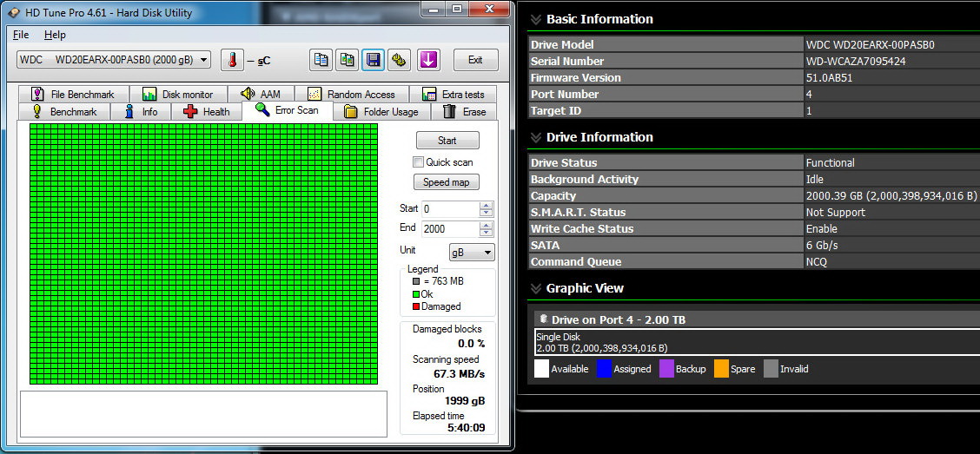Switch to the Folder Usage tab
The image size is (980, 454).
point(382,112)
